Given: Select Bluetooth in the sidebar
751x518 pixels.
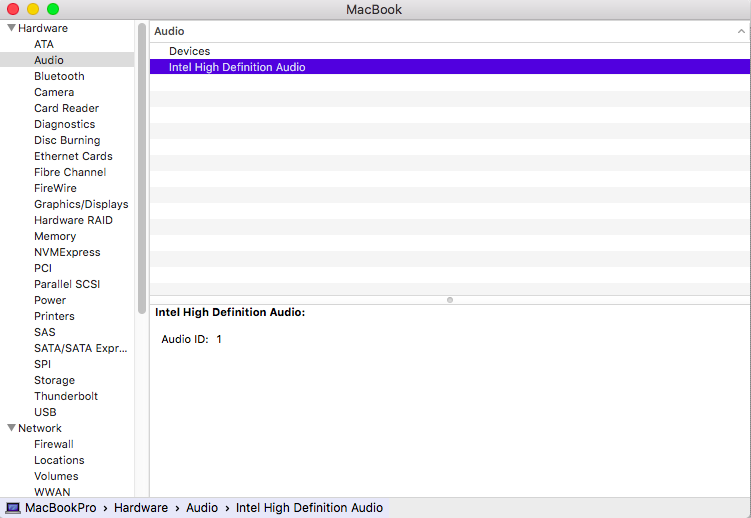Looking at the screenshot, I should click(59, 76).
